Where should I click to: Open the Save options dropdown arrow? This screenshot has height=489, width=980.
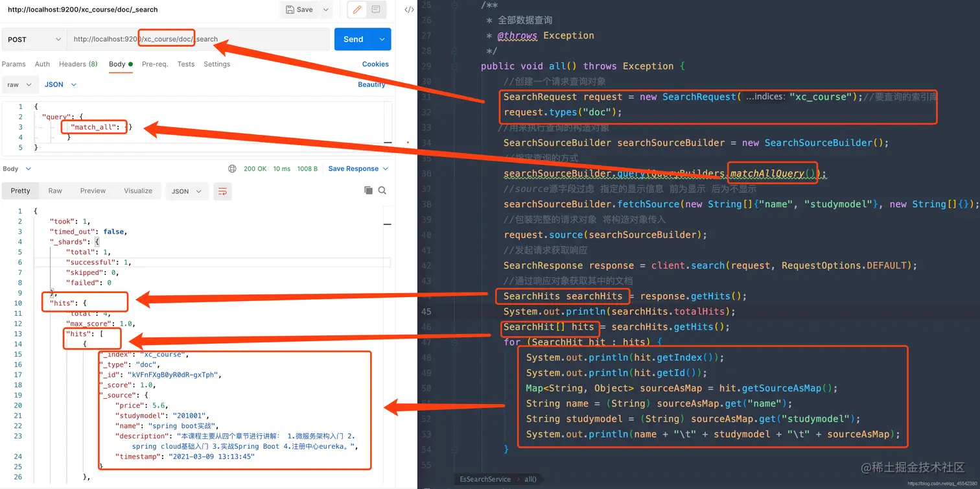pyautogui.click(x=325, y=10)
